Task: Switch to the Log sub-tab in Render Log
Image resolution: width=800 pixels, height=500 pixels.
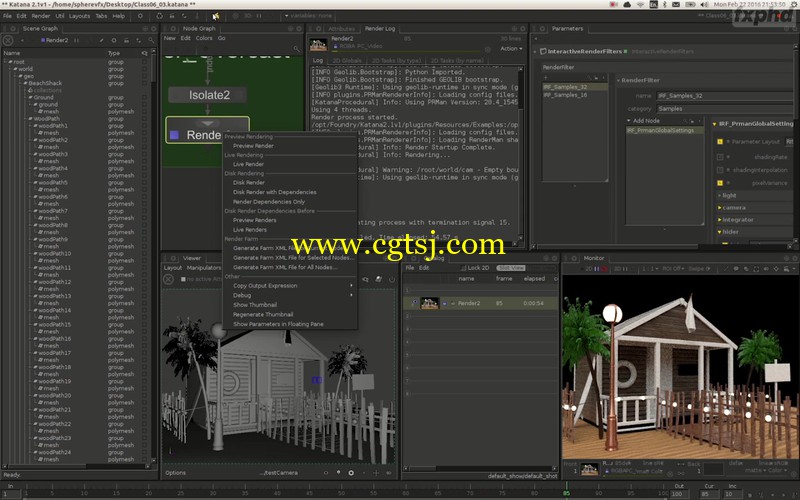Action: 318,60
